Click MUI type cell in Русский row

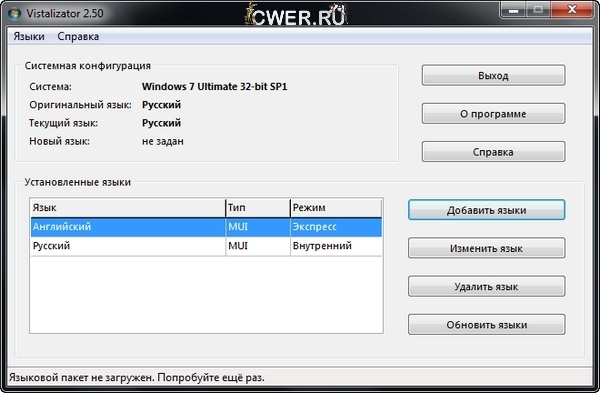[x=258, y=246]
